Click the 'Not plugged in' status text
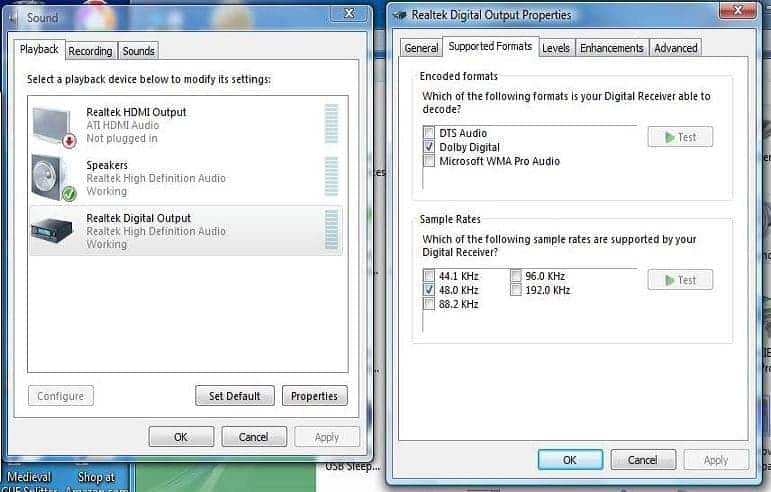 pyautogui.click(x=122, y=139)
